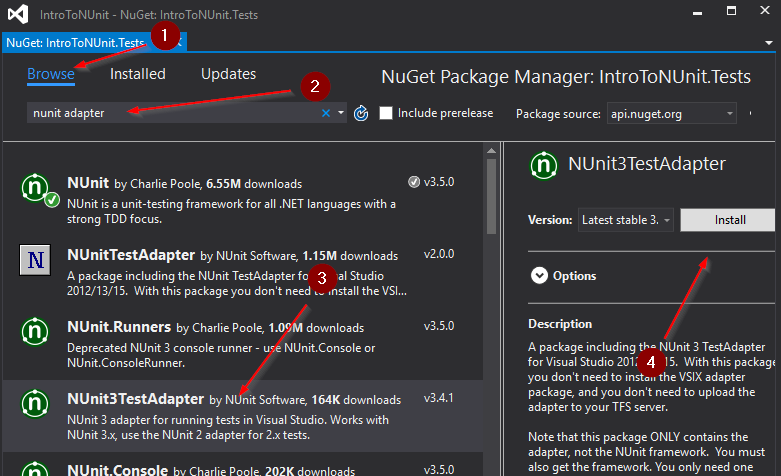Viewport: 781px width, 476px height.
Task: Click the Package source label
Action: pyautogui.click(x=558, y=114)
